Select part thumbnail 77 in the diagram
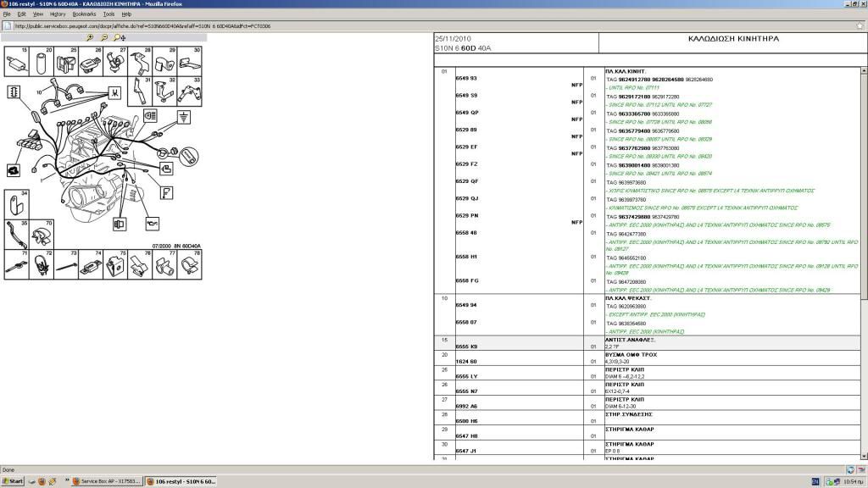The width and height of the screenshot is (868, 488). pyautogui.click(x=164, y=264)
